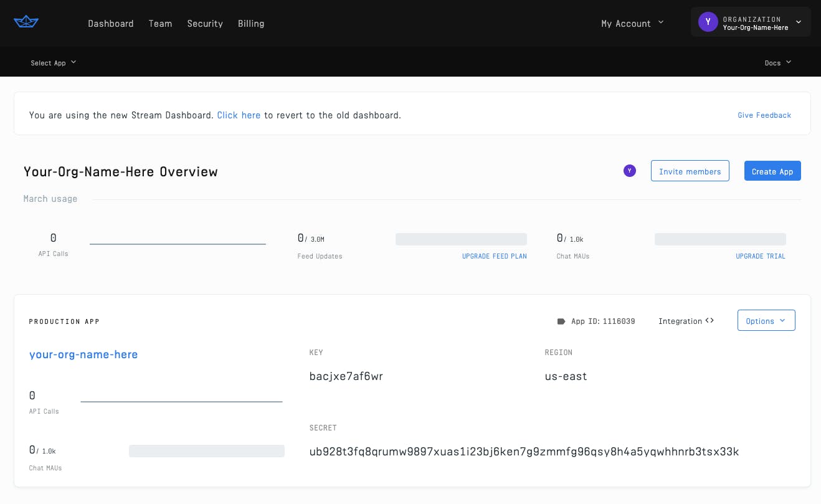The width and height of the screenshot is (821, 504).
Task: Click the small Y member avatar beside Invite members
Action: (x=630, y=171)
